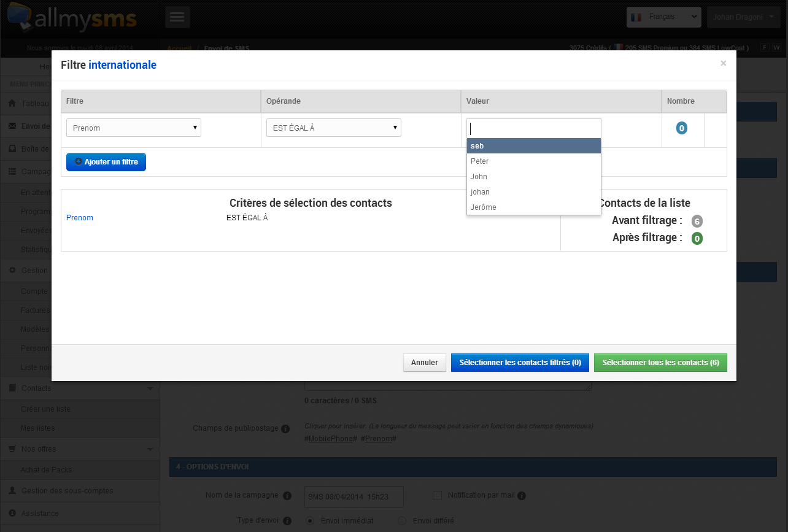788x532 pixels.
Task: Open Johan Dragoni user menu
Action: [744, 17]
